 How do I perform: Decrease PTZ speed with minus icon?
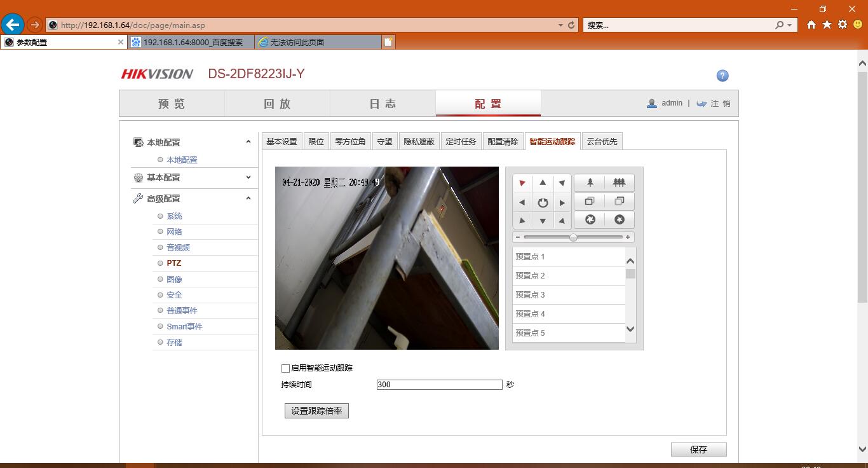518,237
